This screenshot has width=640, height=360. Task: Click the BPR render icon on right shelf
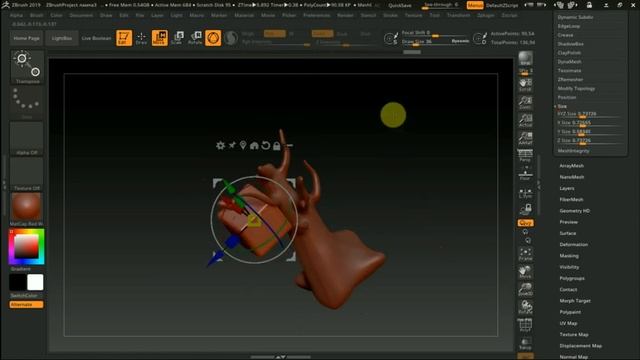coord(525,58)
